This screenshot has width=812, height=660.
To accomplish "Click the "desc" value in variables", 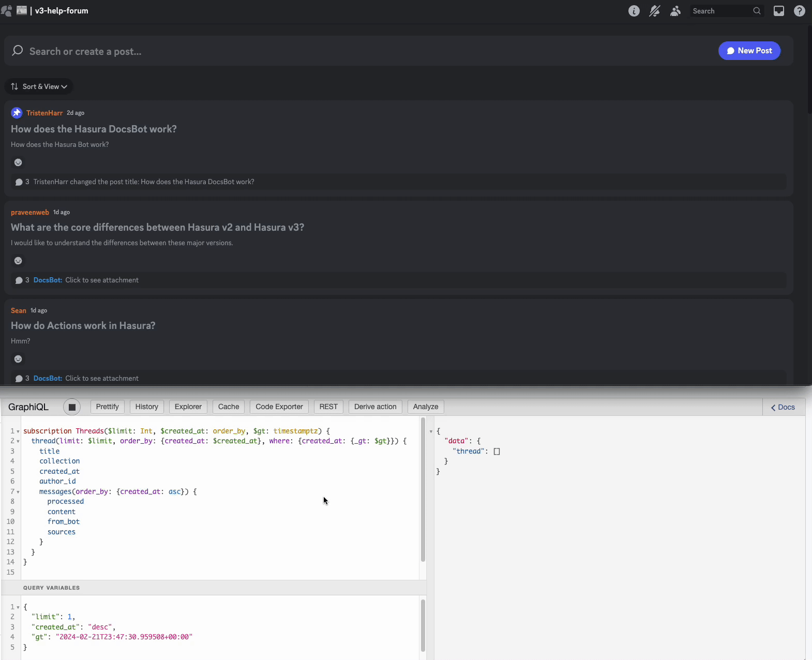I will click(100, 627).
